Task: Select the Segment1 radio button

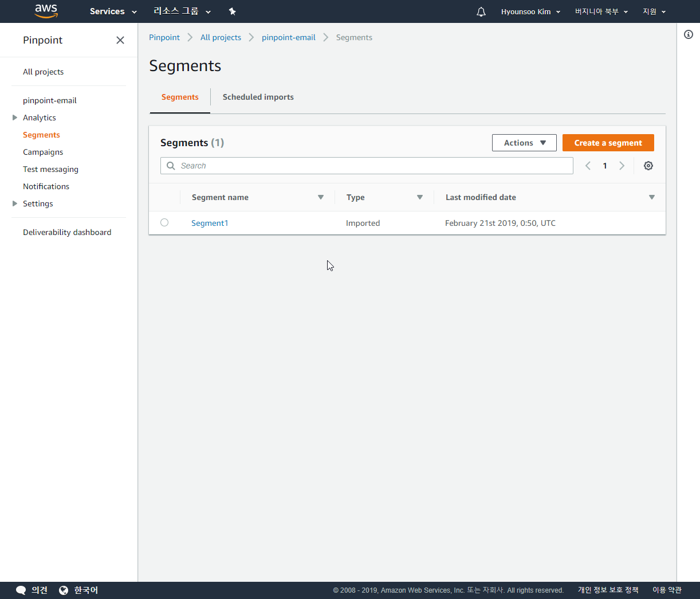Action: [164, 222]
